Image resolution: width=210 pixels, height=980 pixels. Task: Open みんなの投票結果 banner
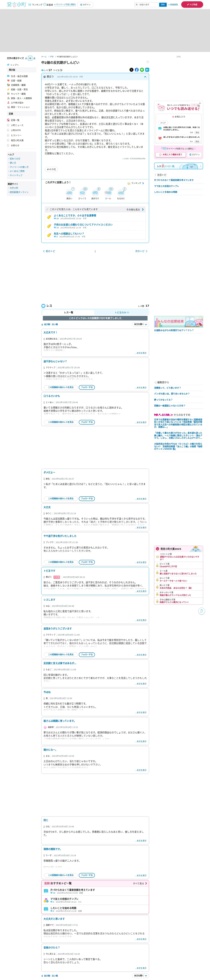point(178,321)
